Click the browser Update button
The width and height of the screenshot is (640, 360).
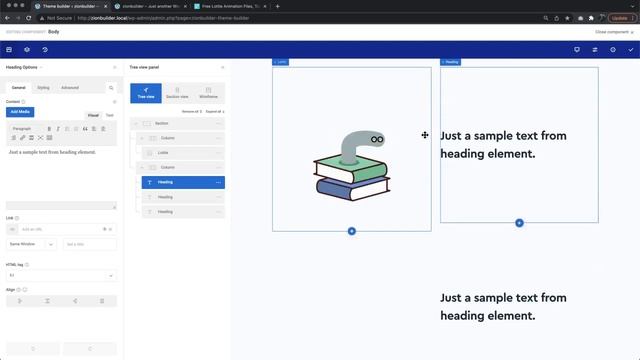[622, 18]
